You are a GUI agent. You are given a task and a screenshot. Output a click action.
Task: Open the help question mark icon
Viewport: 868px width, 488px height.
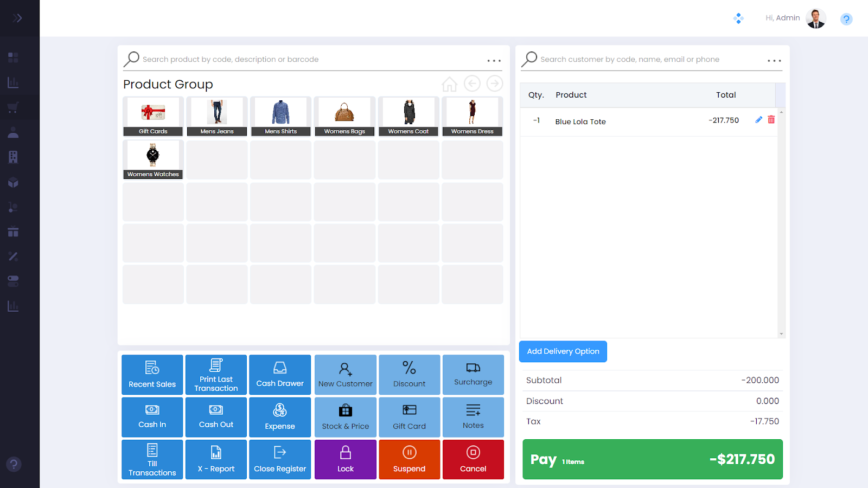click(x=846, y=20)
